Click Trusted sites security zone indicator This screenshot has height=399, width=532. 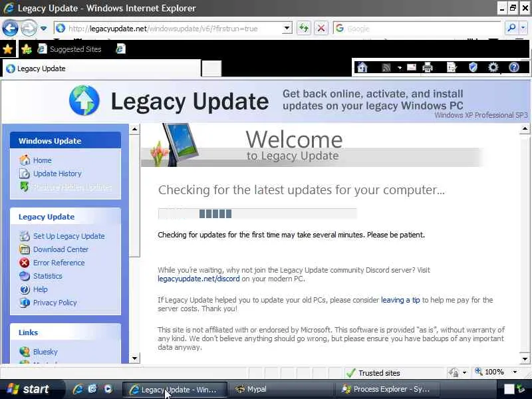pyautogui.click(x=373, y=373)
